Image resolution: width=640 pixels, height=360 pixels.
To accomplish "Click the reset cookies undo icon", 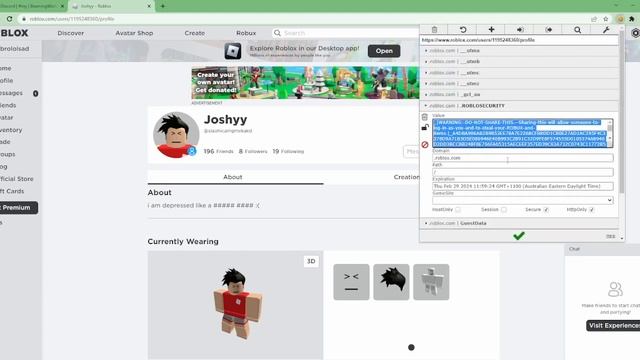I will coord(463,30).
